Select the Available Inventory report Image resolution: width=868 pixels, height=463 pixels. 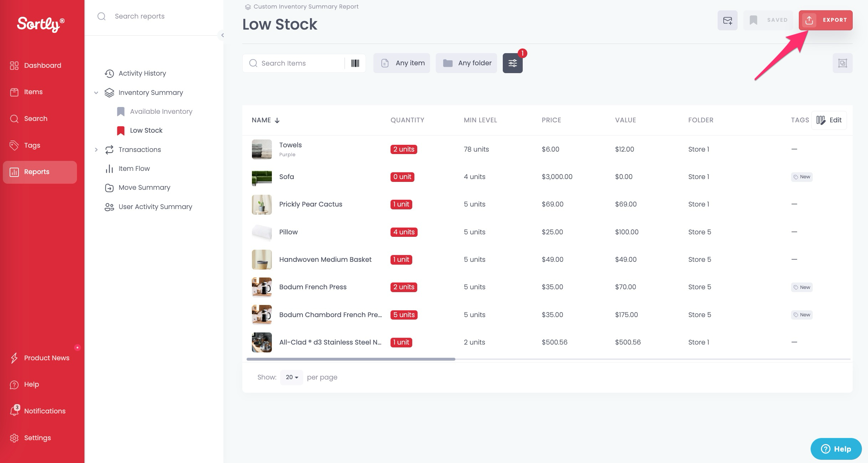tap(161, 111)
